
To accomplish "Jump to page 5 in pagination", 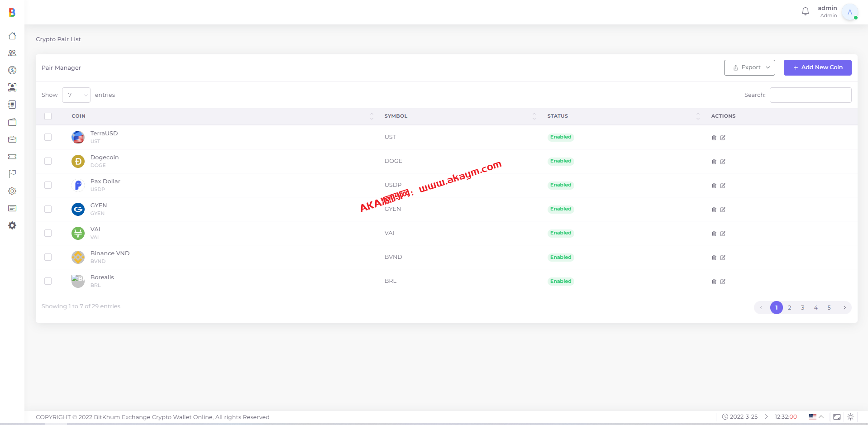I will tap(829, 308).
